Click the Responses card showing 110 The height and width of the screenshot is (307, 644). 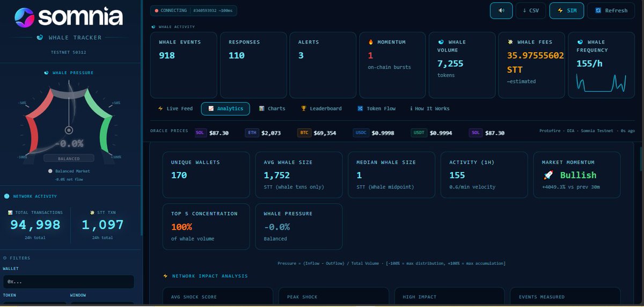tap(253, 65)
